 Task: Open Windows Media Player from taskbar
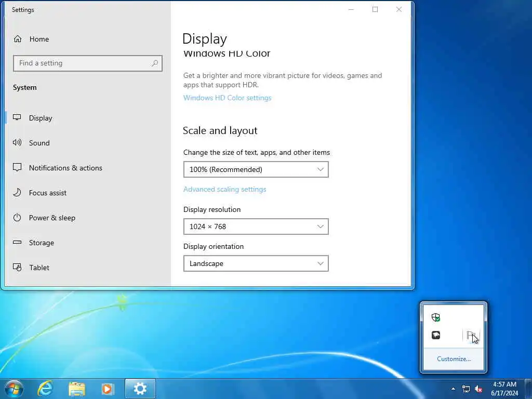coord(108,389)
